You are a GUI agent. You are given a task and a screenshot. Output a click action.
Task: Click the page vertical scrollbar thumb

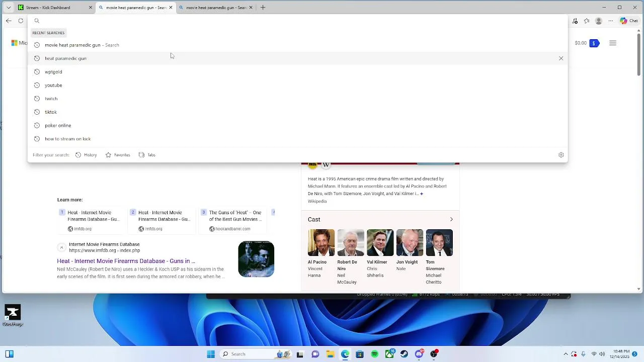click(x=639, y=54)
